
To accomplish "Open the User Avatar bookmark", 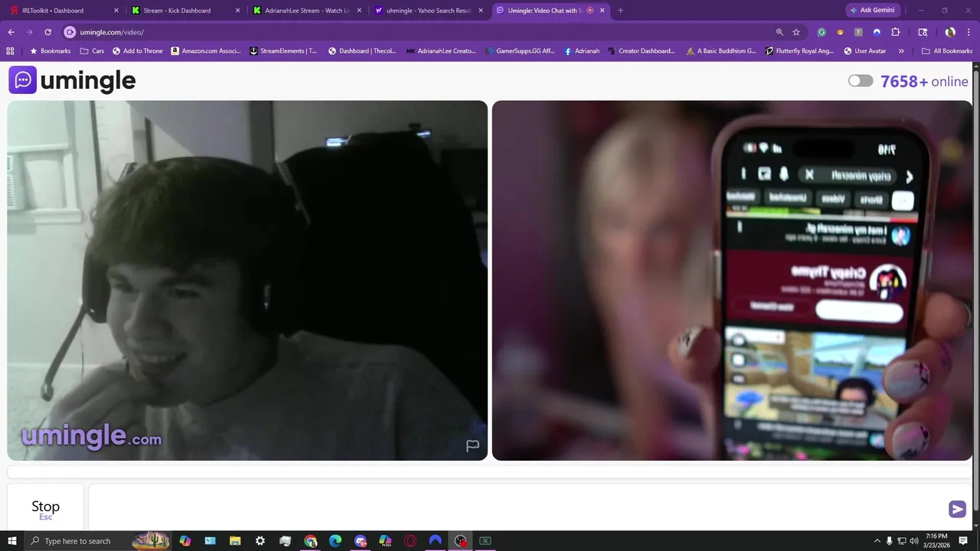I will [x=865, y=51].
